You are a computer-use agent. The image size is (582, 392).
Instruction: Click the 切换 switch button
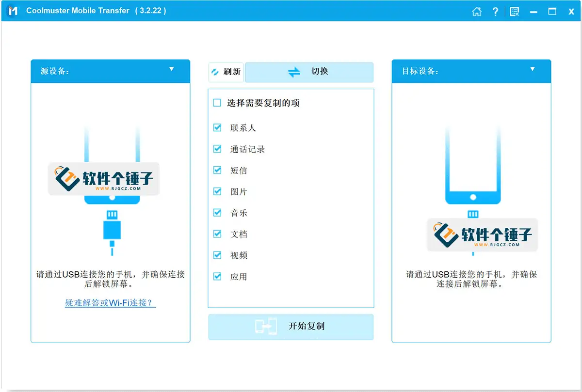tap(309, 72)
